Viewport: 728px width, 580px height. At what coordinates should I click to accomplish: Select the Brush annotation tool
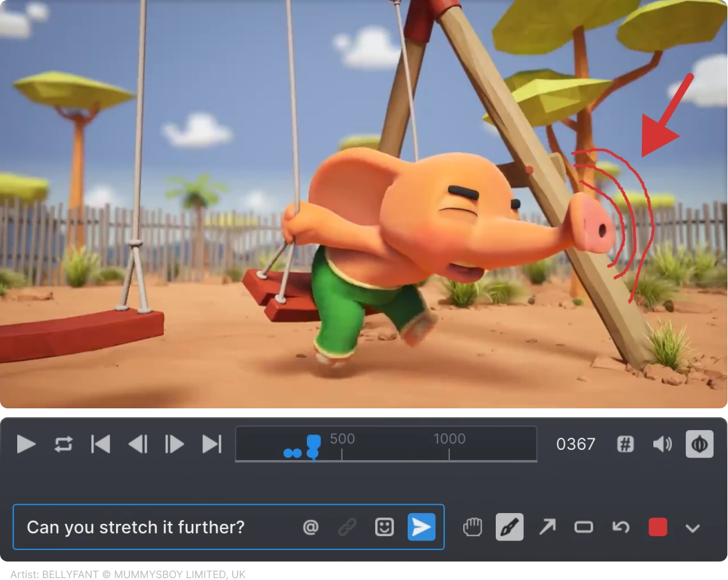(x=509, y=527)
